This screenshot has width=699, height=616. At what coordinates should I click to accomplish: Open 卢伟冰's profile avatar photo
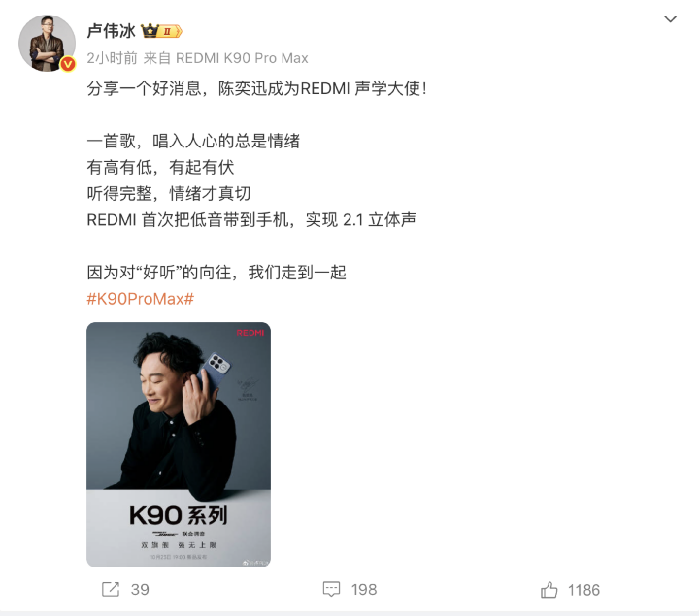[47, 44]
